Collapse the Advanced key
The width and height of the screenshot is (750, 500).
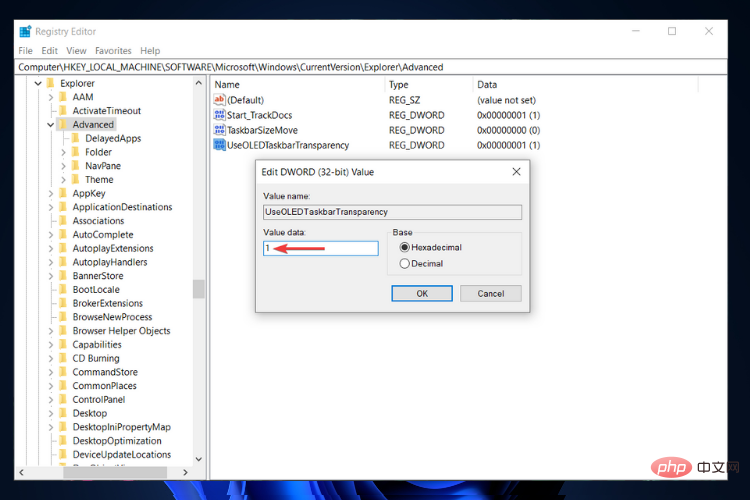pos(51,124)
